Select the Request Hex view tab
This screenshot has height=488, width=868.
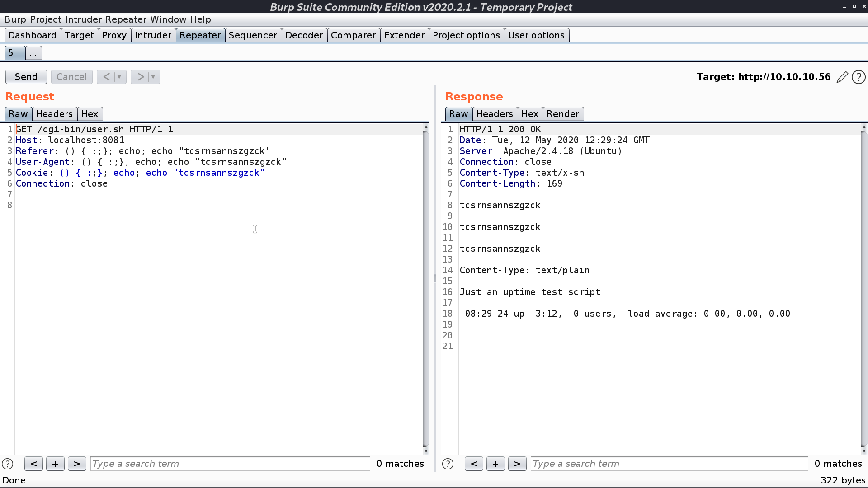coord(90,114)
